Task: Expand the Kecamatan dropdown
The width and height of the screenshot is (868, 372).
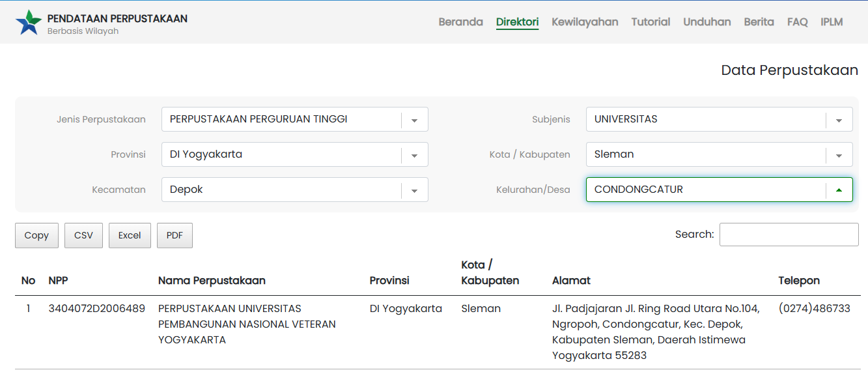Action: pyautogui.click(x=414, y=190)
